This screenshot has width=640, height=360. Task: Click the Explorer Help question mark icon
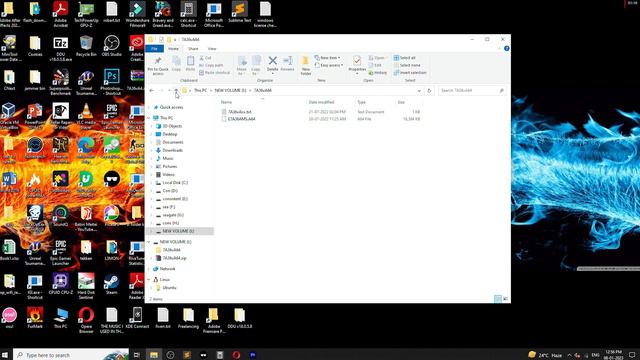(507, 49)
